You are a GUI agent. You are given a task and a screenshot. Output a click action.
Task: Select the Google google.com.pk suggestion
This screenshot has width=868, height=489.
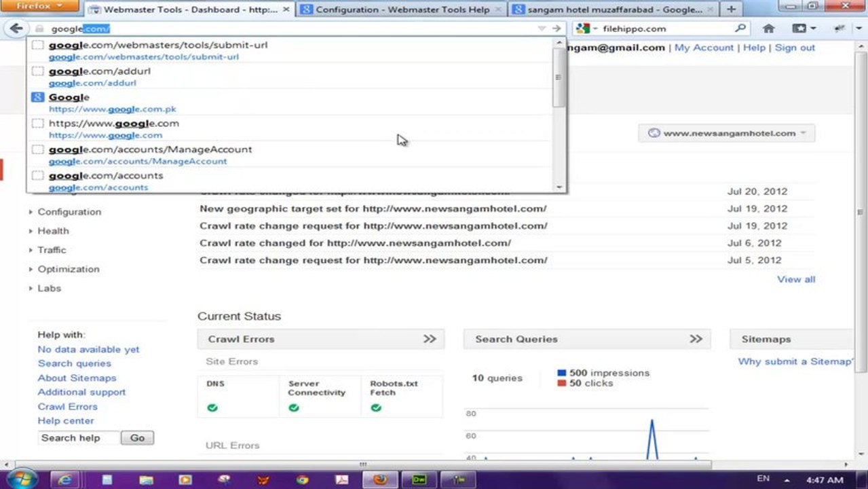tap(290, 103)
